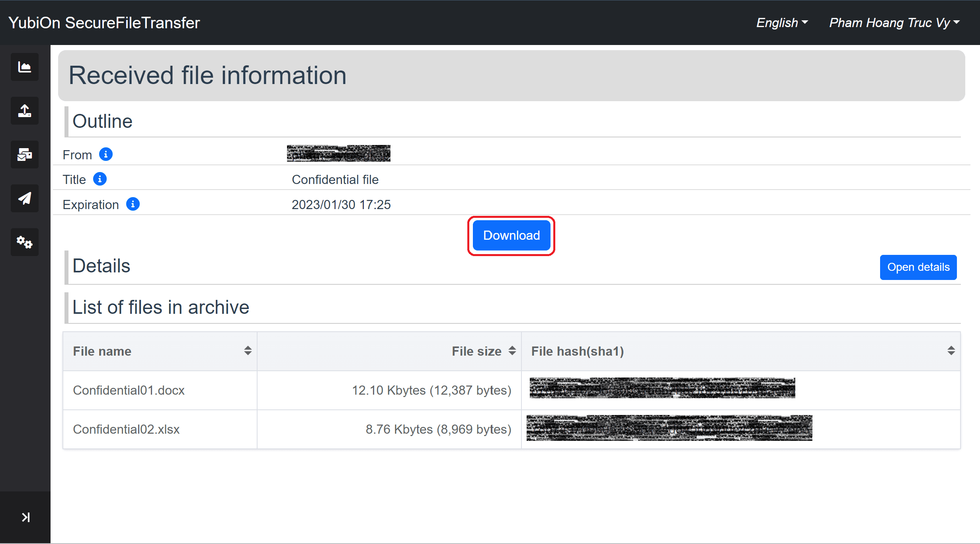The width and height of the screenshot is (980, 544).
Task: Open the Pham Hoang Truc Vy user menu
Action: pyautogui.click(x=894, y=23)
